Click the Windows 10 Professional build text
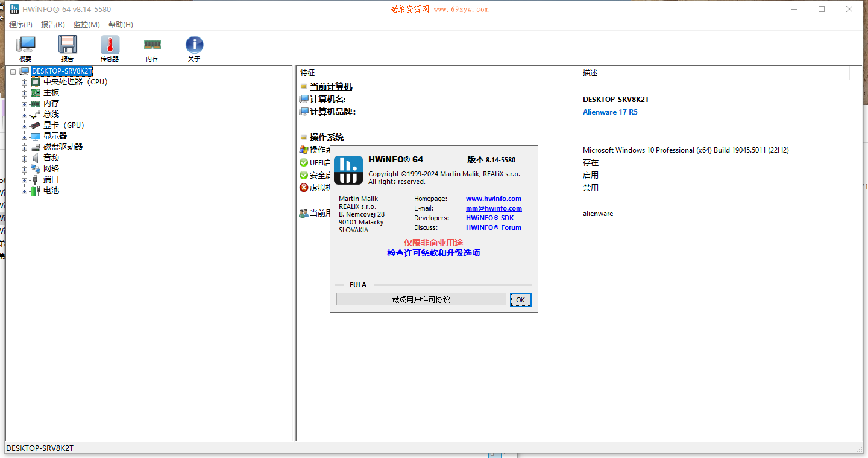The height and width of the screenshot is (458, 868). point(686,150)
